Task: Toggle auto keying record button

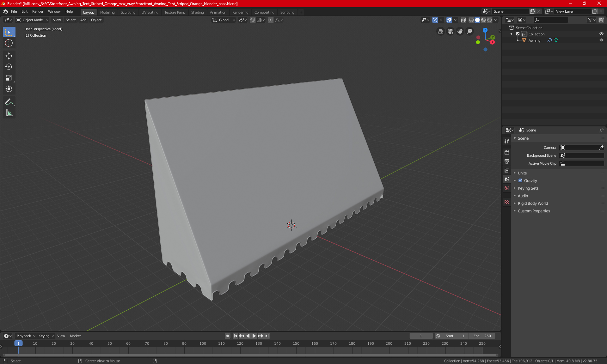Action: click(227, 336)
